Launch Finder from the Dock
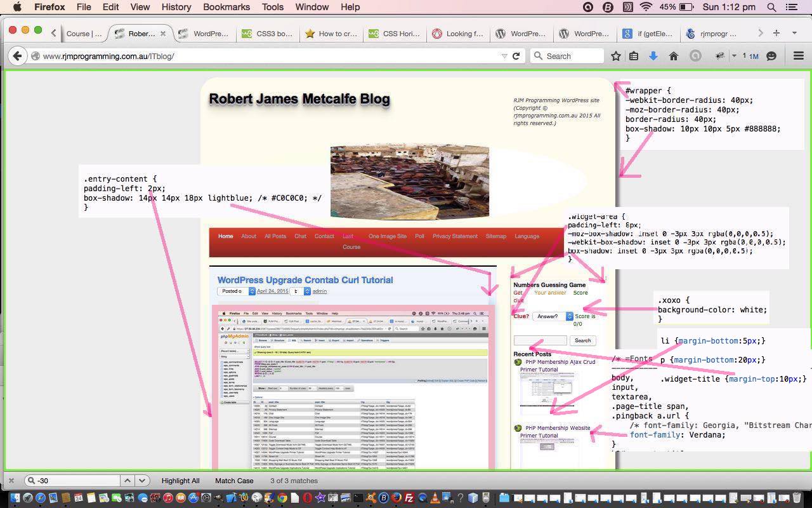812x508 pixels. [15, 498]
